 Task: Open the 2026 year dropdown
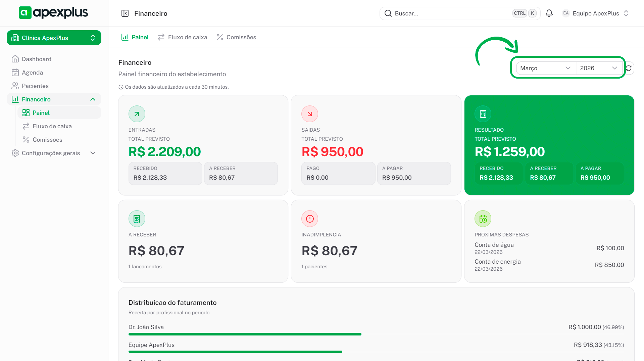click(x=598, y=68)
